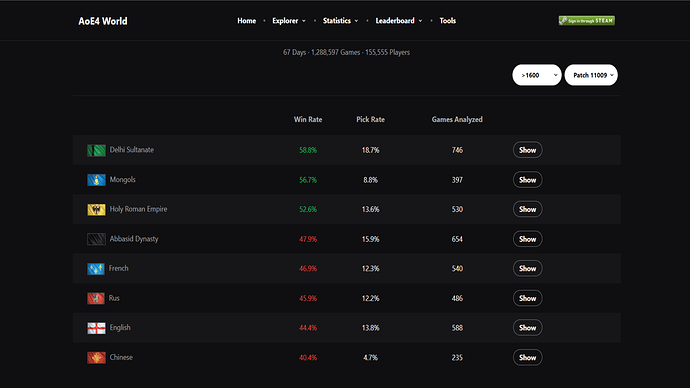The image size is (690, 388).
Task: Select the Holy Roman Empire flag
Action: [x=96, y=209]
